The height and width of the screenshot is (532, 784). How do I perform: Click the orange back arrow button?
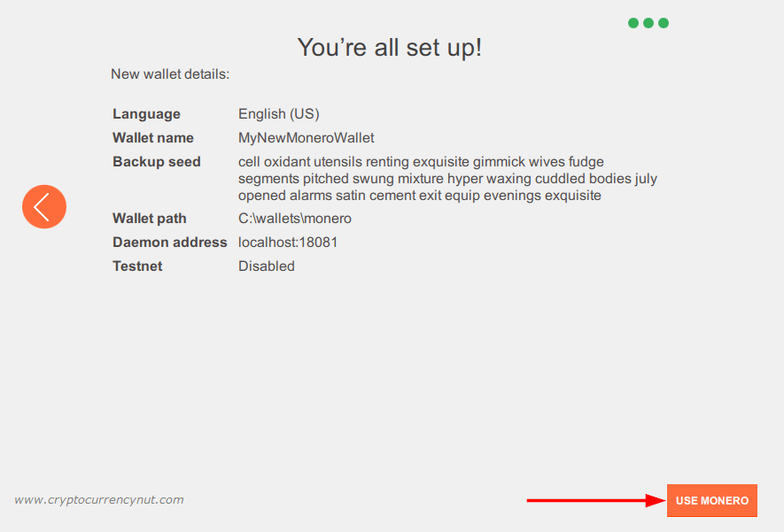click(x=44, y=207)
